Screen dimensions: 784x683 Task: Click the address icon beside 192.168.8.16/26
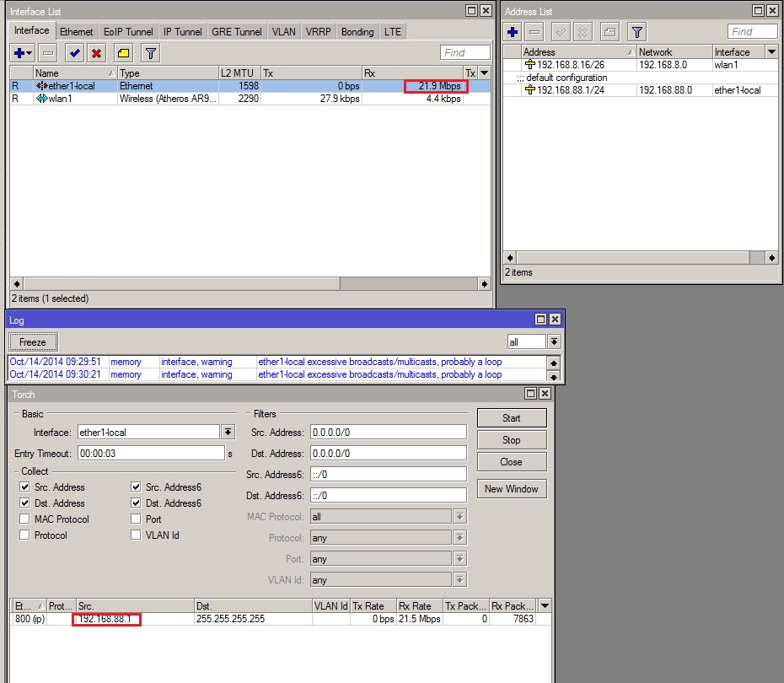(x=530, y=64)
